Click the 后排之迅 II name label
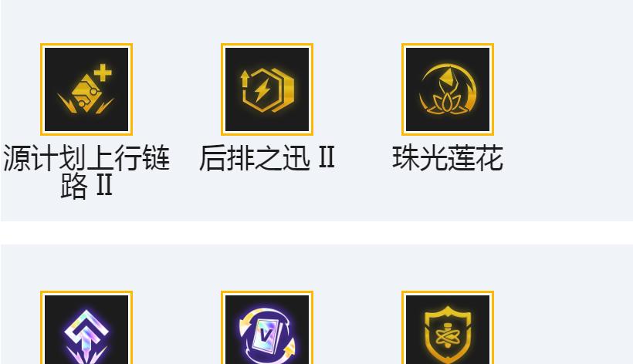Image resolution: width=633 pixels, height=364 pixels. [x=267, y=157]
